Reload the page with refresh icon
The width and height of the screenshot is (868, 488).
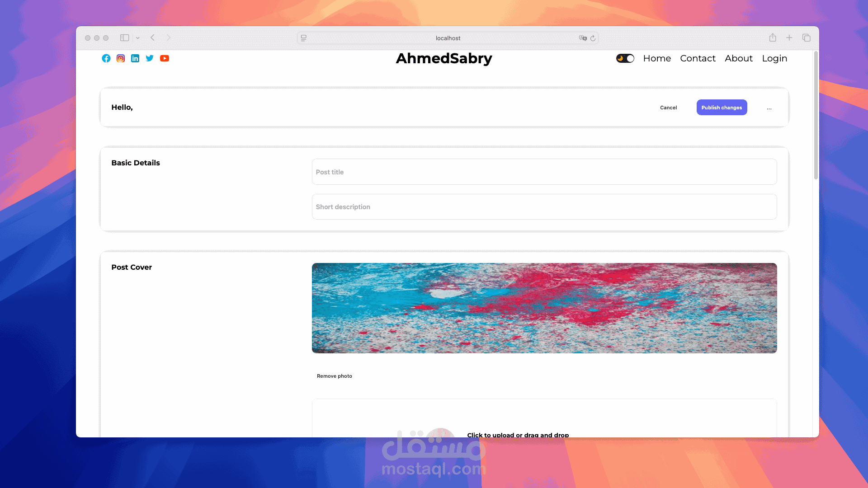coord(593,38)
